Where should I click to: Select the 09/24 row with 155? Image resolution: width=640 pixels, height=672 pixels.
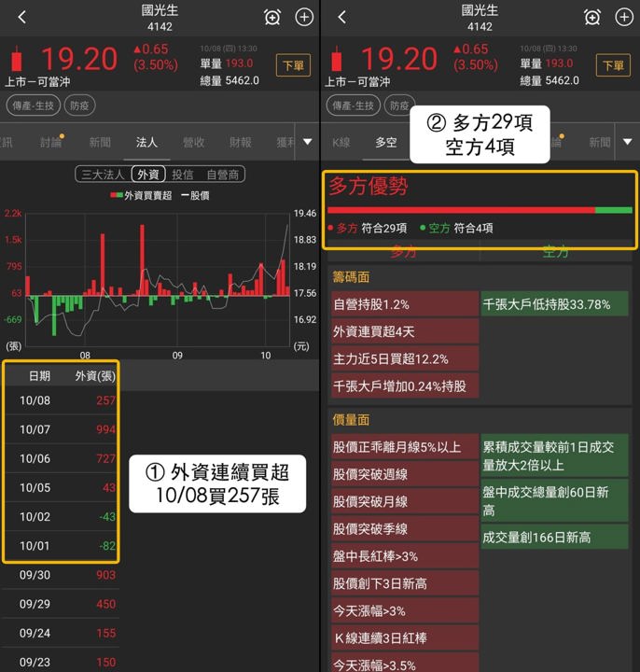coord(62,634)
